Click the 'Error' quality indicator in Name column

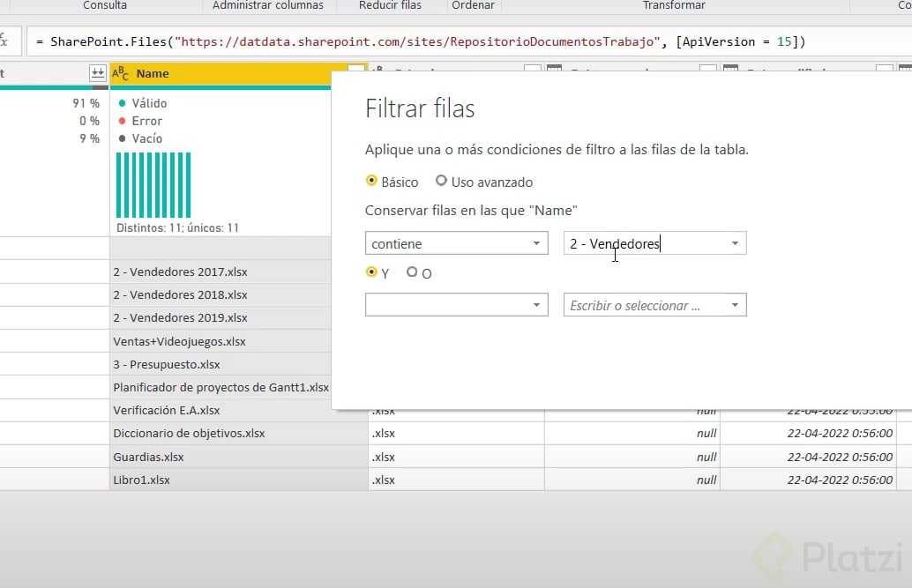coord(140,121)
